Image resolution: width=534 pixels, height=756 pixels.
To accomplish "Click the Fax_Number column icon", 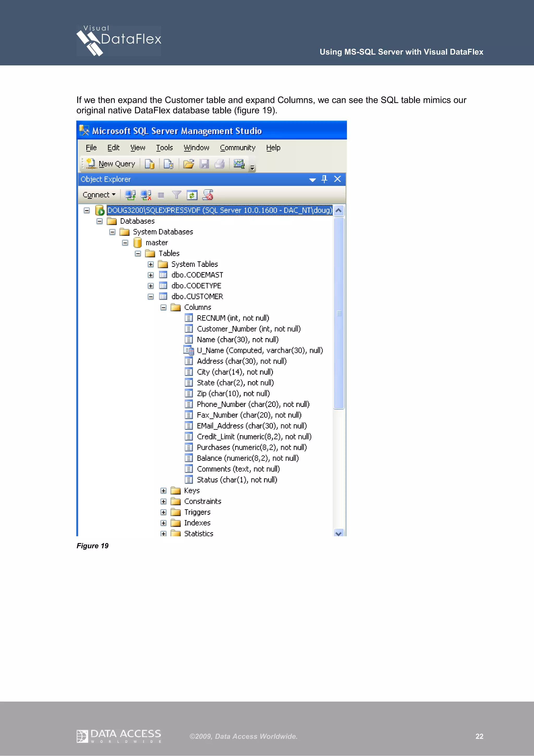I will (189, 415).
